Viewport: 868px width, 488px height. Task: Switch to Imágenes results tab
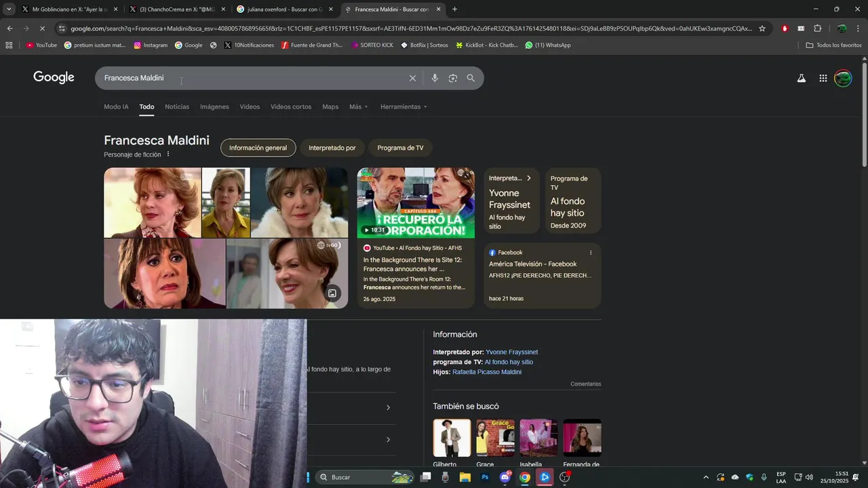coord(214,107)
